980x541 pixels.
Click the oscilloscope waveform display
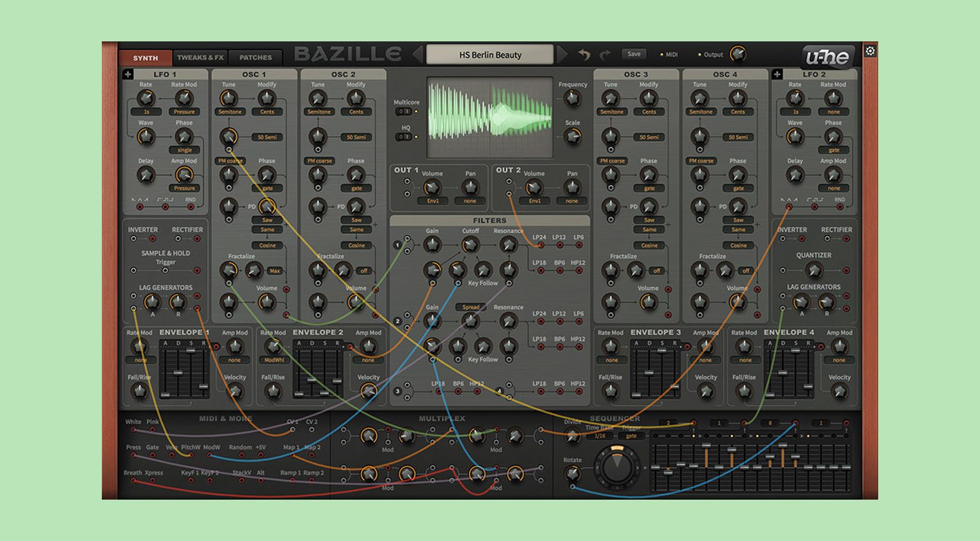490,117
